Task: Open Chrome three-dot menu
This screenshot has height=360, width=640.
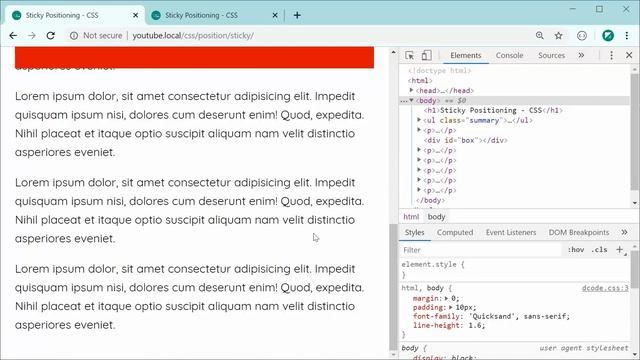Action: click(627, 36)
